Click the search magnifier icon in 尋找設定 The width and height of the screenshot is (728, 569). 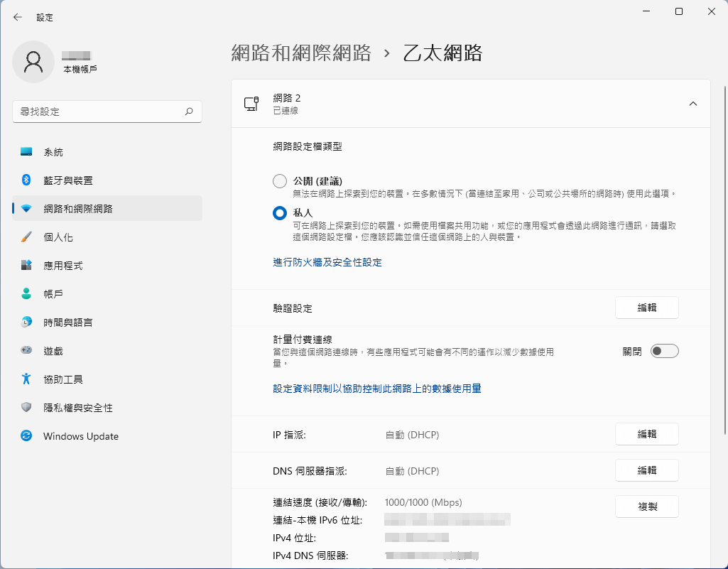click(x=189, y=112)
